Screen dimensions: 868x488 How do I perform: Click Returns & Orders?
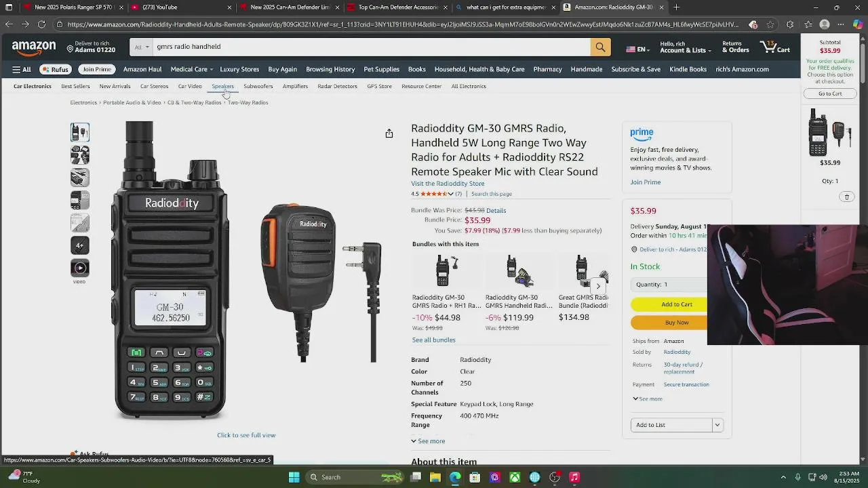[735, 47]
